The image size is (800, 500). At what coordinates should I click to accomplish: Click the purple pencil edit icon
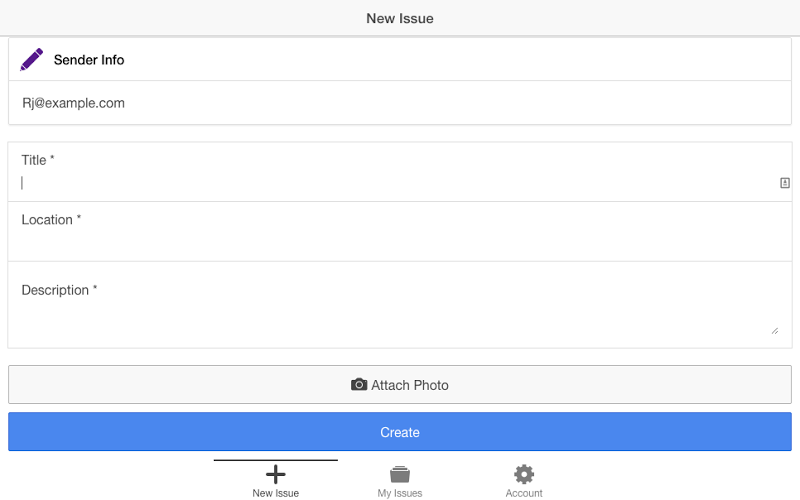pyautogui.click(x=32, y=60)
